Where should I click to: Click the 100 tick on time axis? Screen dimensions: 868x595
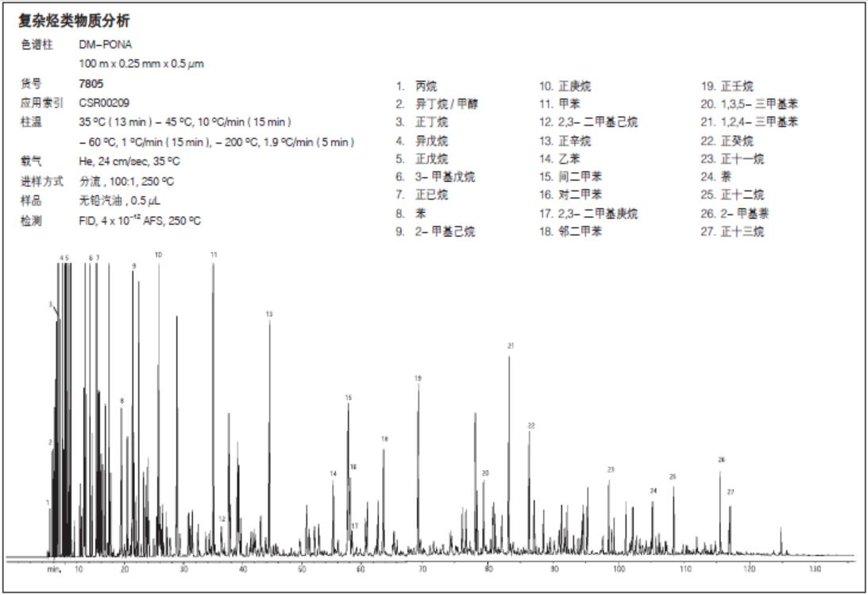[619, 569]
